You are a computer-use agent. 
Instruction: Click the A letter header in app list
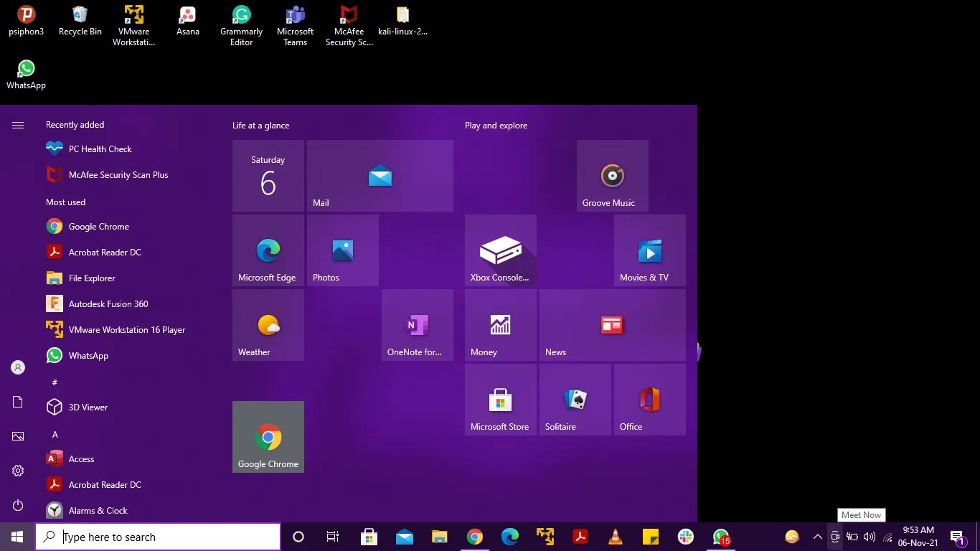click(x=55, y=434)
